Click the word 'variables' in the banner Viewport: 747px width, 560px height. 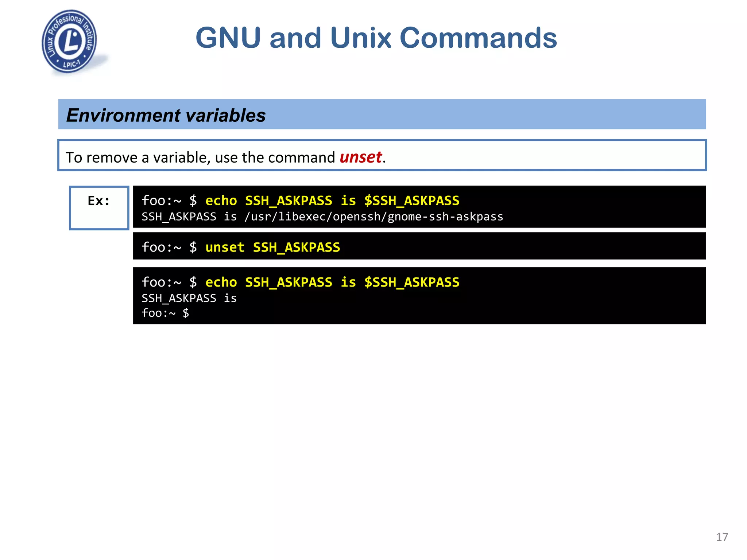(225, 115)
